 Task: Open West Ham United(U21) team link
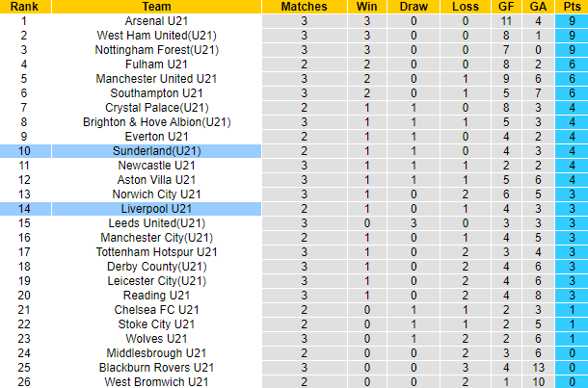pyautogui.click(x=157, y=35)
